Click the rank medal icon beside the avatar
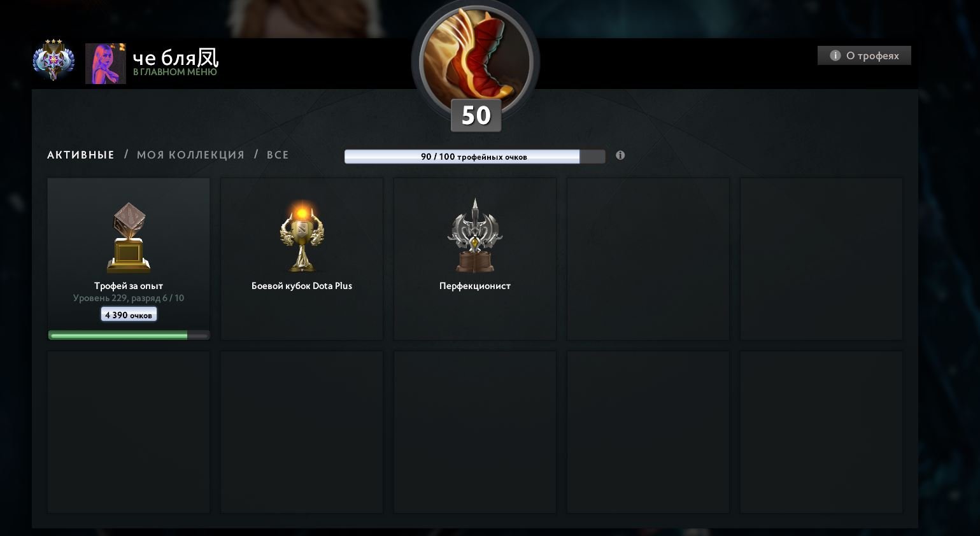This screenshot has height=536, width=980. [x=53, y=60]
